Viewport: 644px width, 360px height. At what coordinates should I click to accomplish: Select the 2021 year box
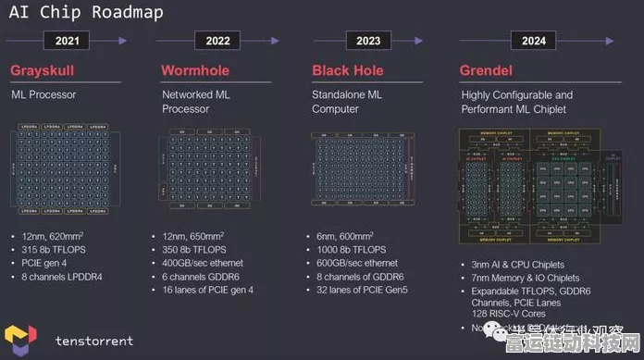coord(67,41)
